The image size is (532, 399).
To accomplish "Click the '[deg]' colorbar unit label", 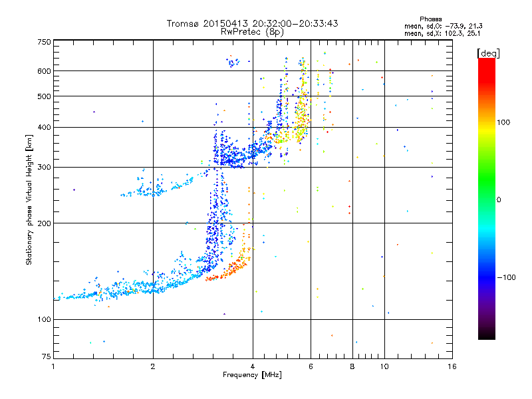I will (488, 54).
